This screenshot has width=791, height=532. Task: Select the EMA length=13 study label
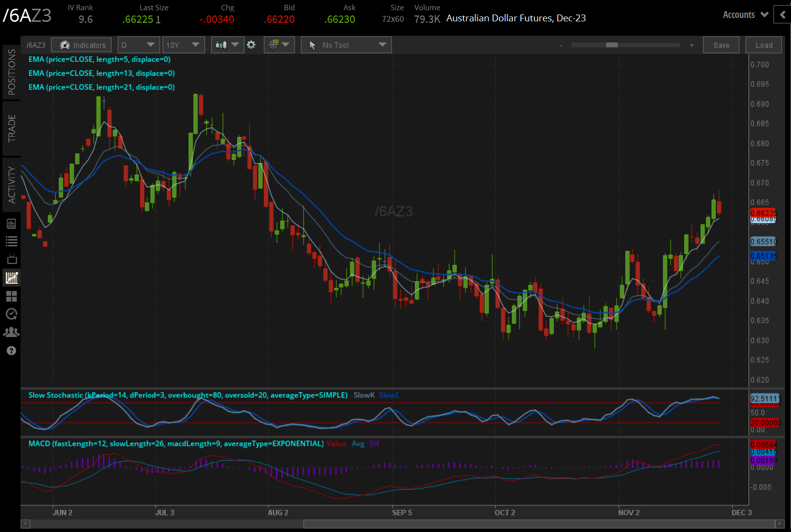click(101, 73)
